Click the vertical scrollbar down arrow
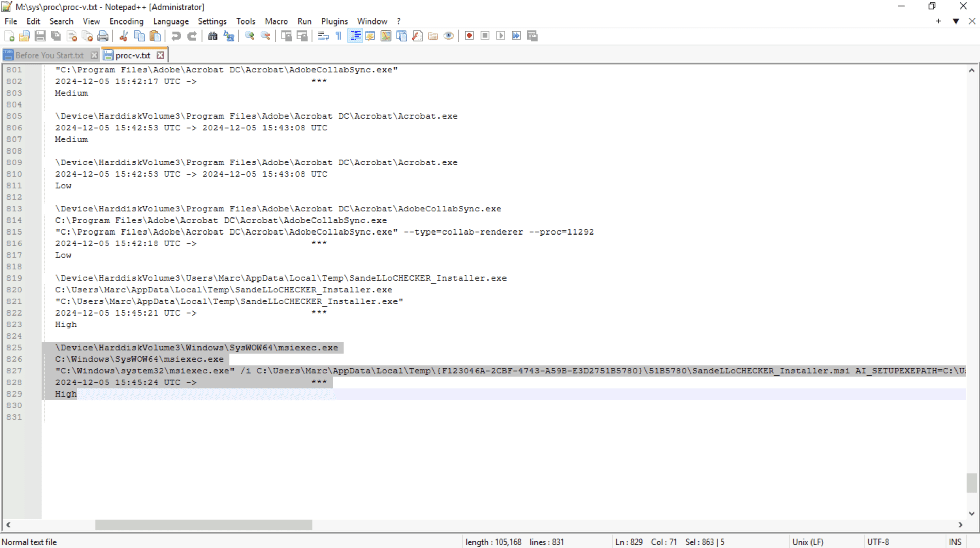The image size is (980, 548). pos(972,513)
